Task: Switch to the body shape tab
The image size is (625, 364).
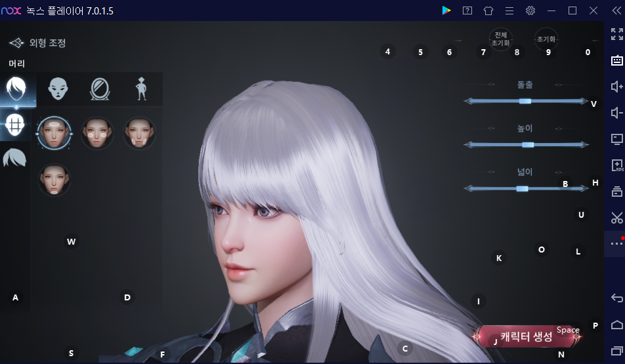Action: [141, 89]
